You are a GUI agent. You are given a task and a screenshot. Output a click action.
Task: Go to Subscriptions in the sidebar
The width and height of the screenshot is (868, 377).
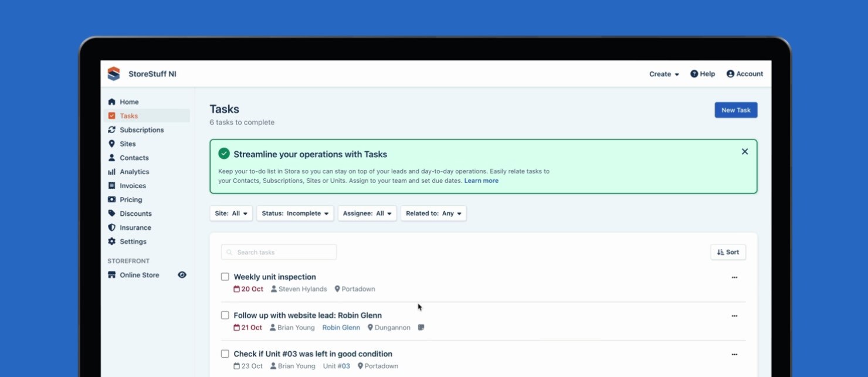point(141,130)
